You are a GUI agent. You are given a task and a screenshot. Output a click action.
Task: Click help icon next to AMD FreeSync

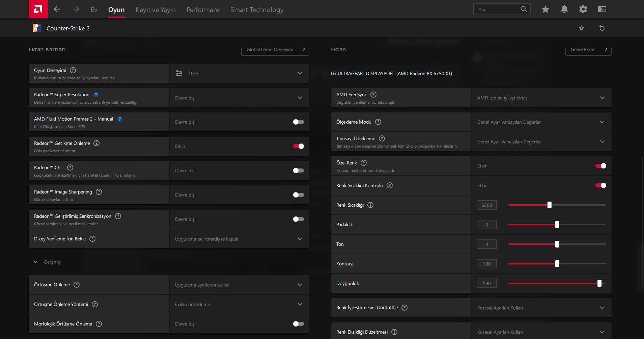pyautogui.click(x=373, y=95)
